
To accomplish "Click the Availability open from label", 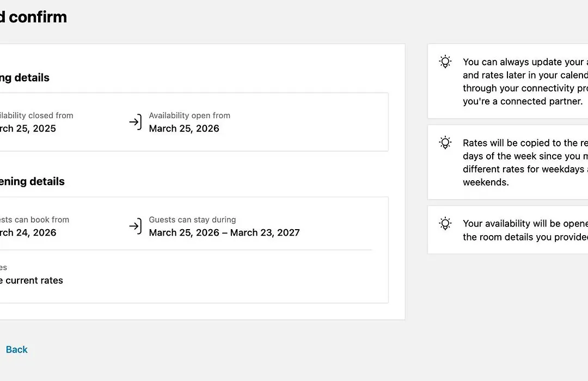I will [x=189, y=115].
